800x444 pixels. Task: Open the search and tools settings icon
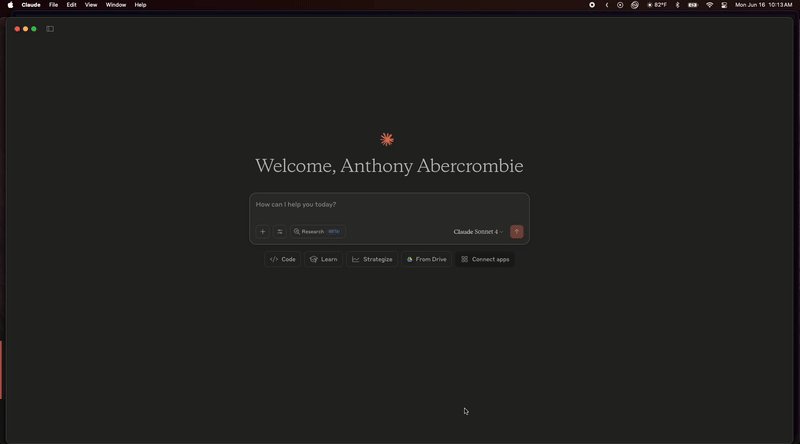click(x=280, y=232)
